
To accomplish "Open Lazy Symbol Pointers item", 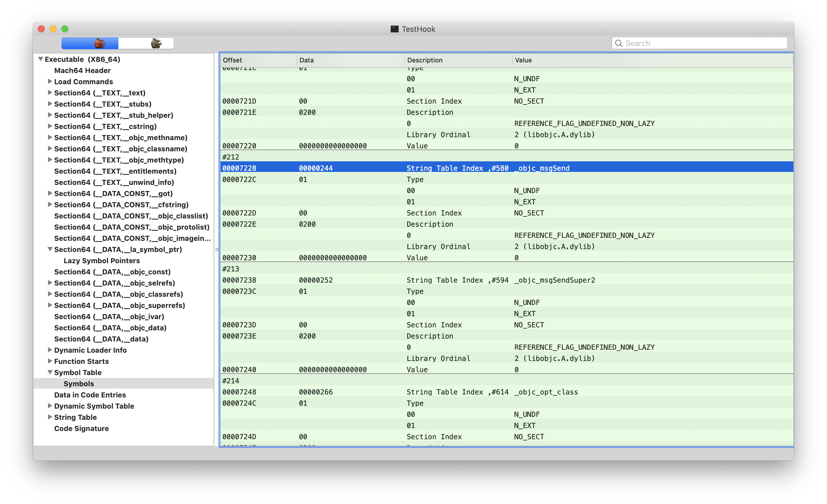I will [101, 261].
